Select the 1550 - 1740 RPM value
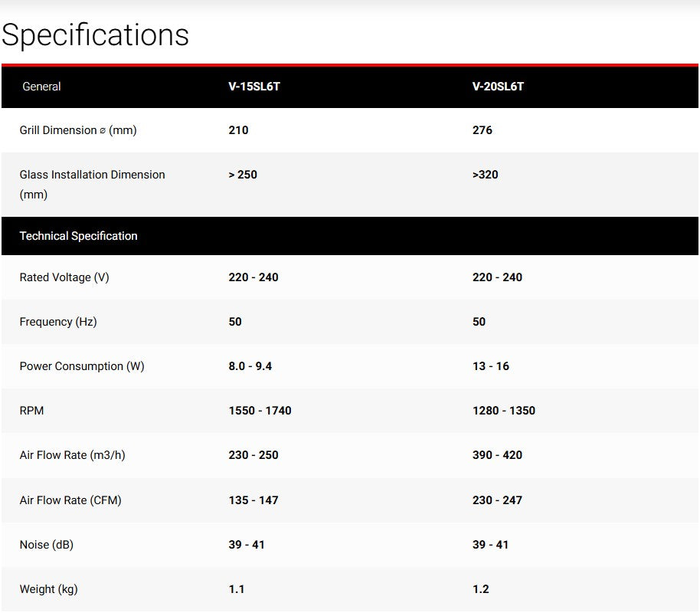Image resolution: width=700 pixels, height=616 pixels. [260, 411]
